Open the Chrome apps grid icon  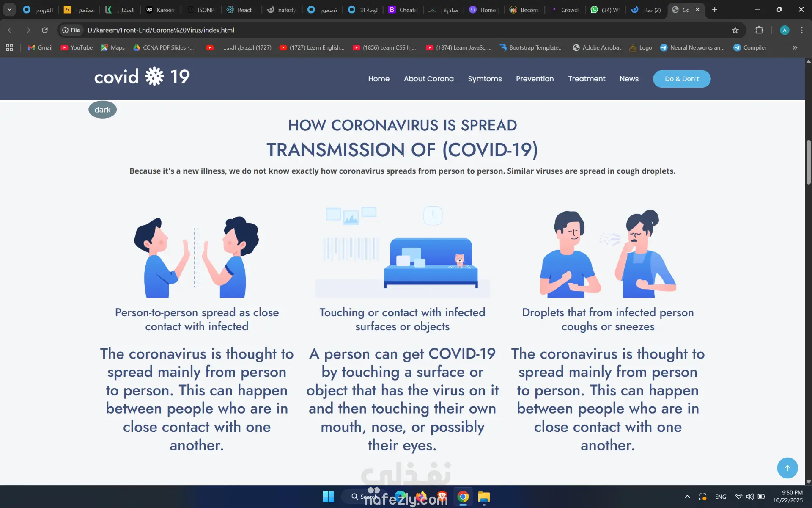click(9, 47)
